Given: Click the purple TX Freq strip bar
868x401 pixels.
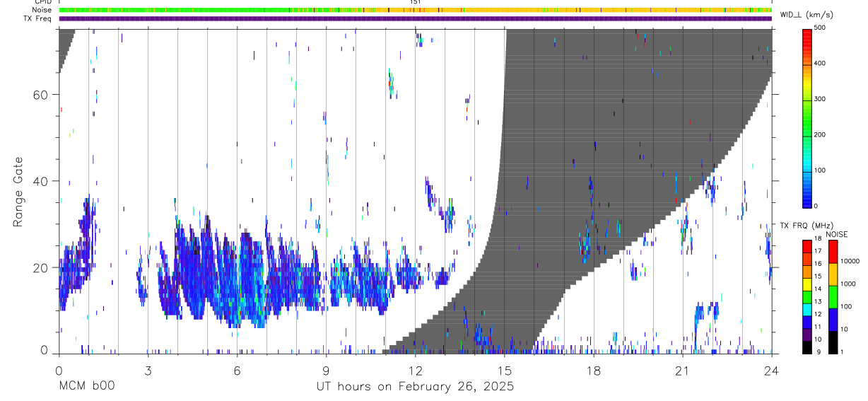Looking at the screenshot, I should click(x=415, y=18).
